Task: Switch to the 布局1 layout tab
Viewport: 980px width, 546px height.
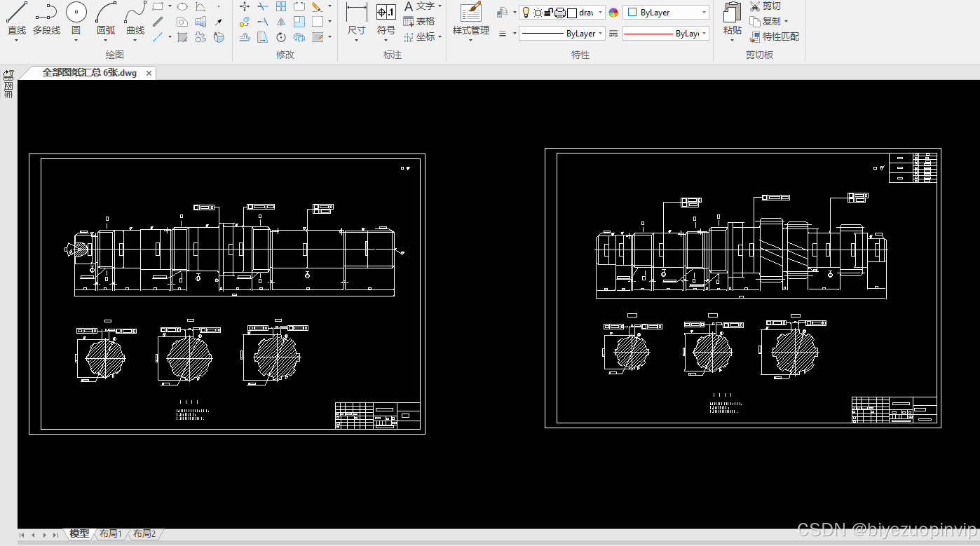Action: [110, 534]
